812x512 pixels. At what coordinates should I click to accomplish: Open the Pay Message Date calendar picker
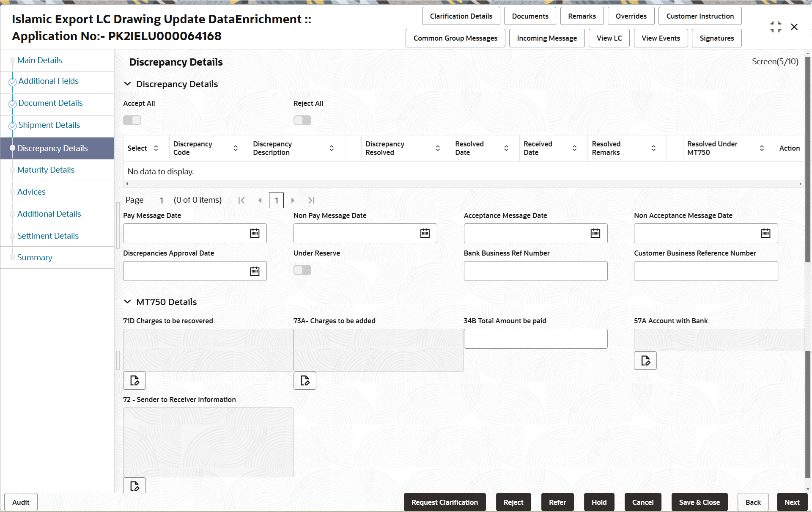coord(255,233)
